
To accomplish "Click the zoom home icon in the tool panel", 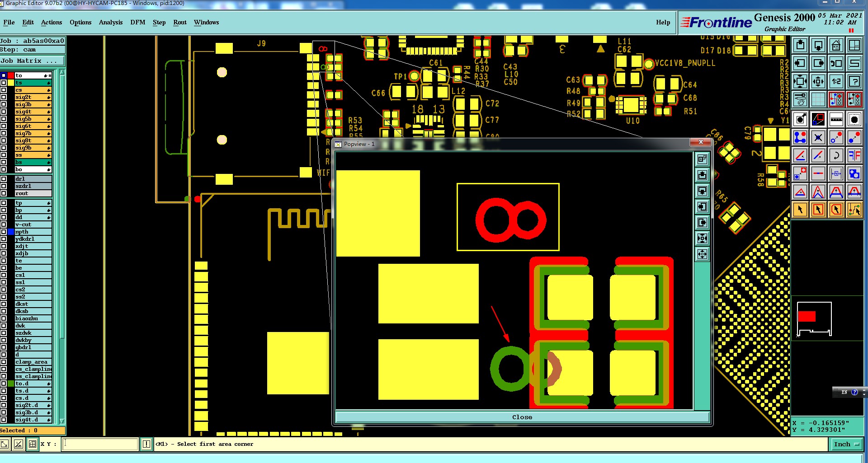I will coord(836,45).
